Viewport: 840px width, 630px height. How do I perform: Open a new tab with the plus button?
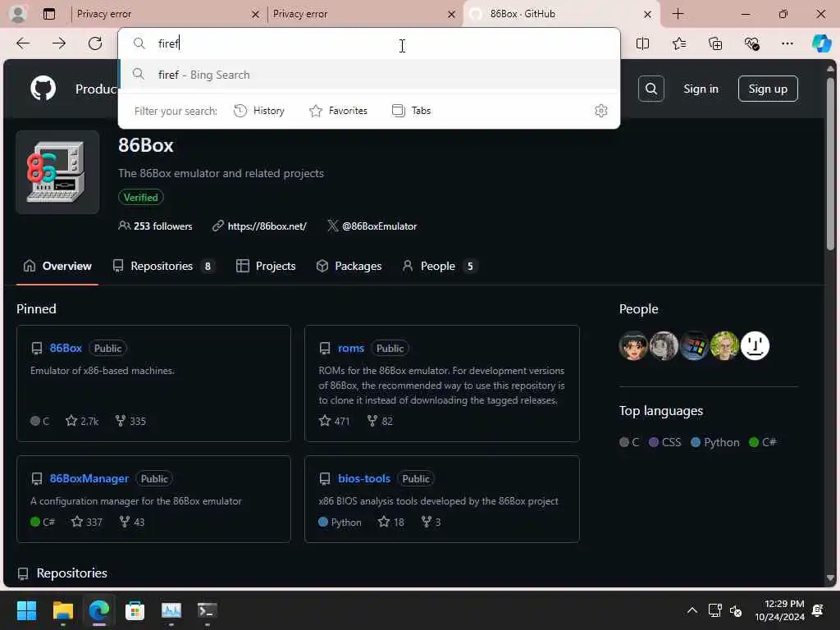coord(678,14)
